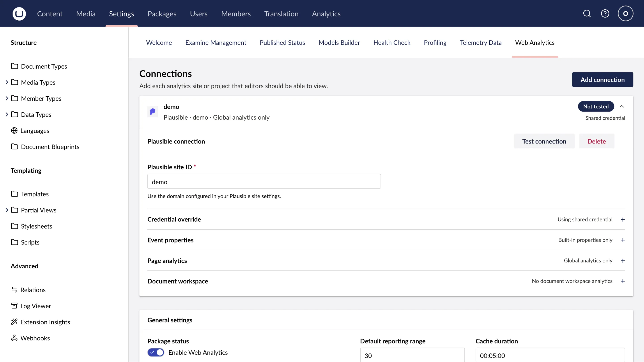Switch to the Welcome tab
Screen dimensions: 644x362
tap(159, 42)
